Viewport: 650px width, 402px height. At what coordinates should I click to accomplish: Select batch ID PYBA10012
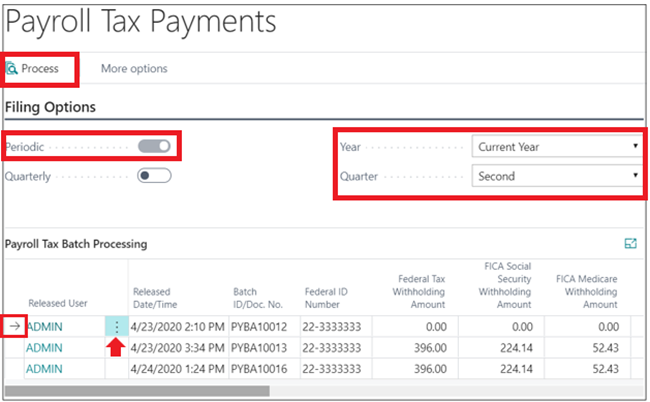click(x=259, y=327)
